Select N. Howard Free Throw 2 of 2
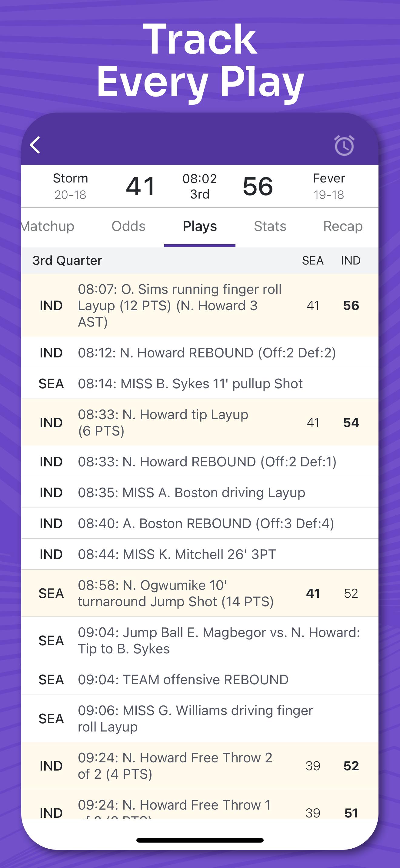This screenshot has width=400, height=868. point(175,766)
